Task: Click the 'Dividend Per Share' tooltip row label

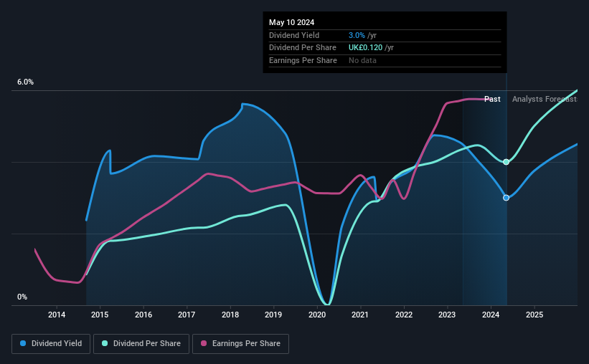Action: 302,48
